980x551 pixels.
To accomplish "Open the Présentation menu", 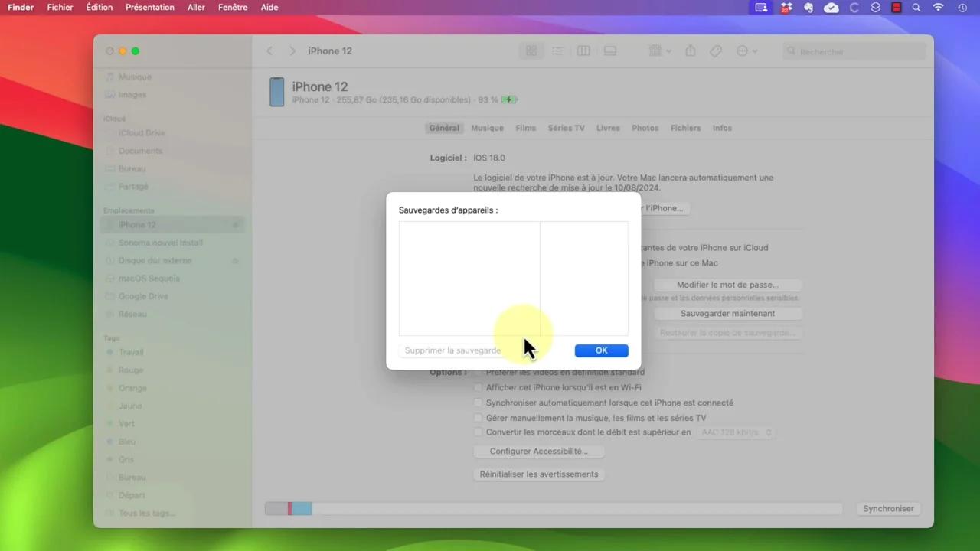I will 150,7.
